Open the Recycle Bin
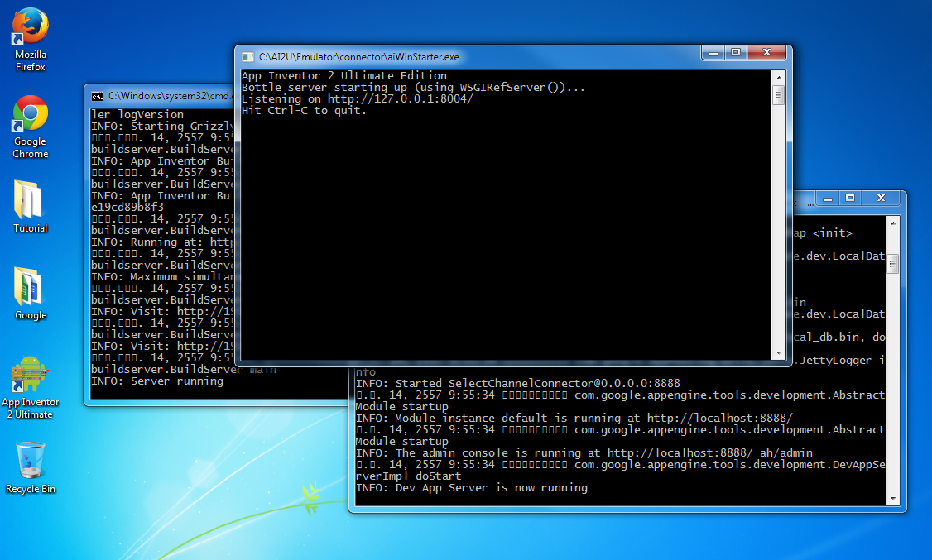This screenshot has height=560, width=932. point(31,468)
